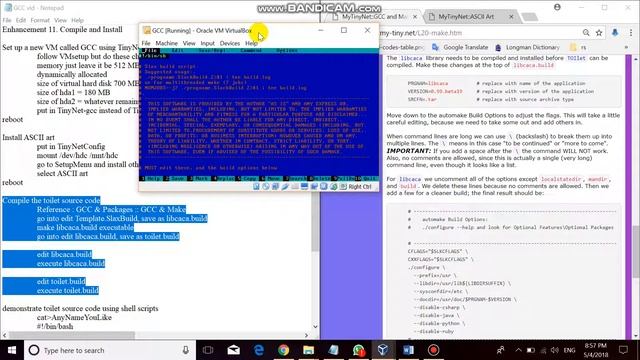Bookmark this page with the star icon
Image resolution: width=640 pixels, height=360 pixels.
pyautogui.click(x=599, y=33)
